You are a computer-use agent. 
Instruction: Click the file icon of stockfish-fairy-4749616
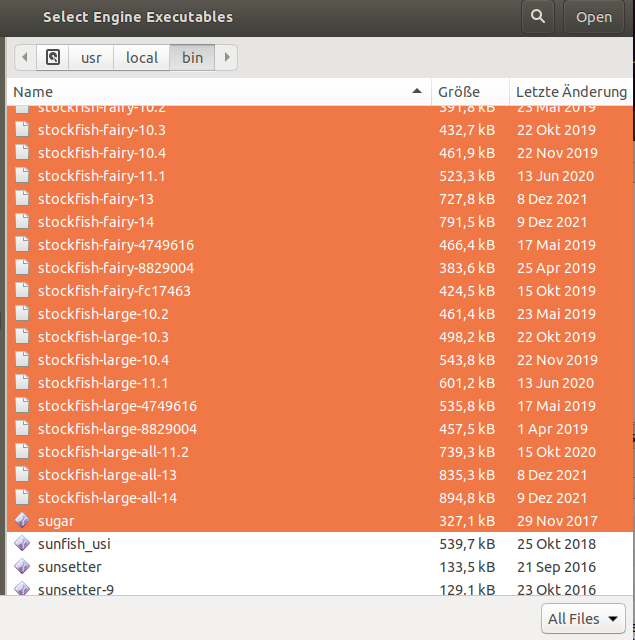pyautogui.click(x=22, y=244)
